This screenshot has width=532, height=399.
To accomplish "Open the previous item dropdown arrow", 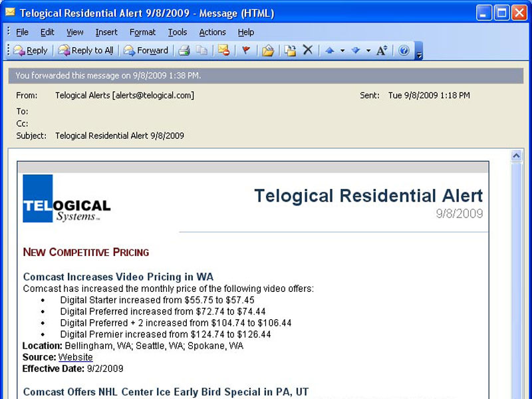I will (x=342, y=51).
